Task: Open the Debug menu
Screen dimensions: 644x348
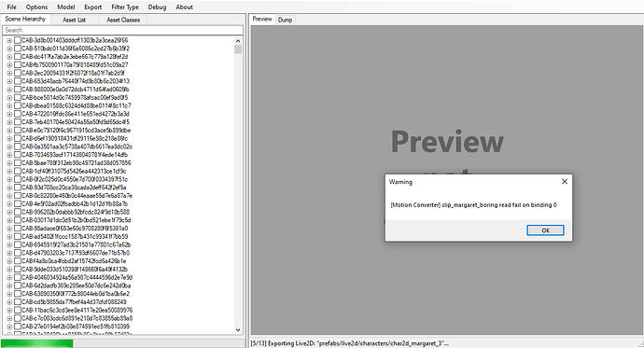Action: tap(157, 7)
